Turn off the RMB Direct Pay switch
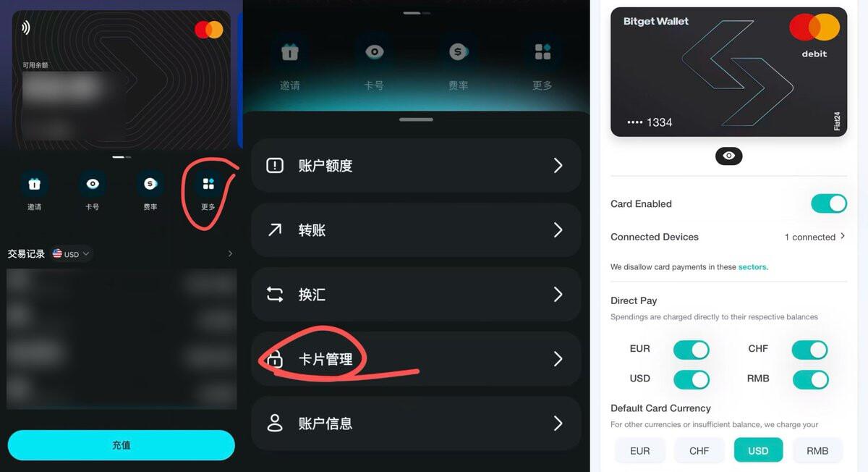Screen dimensions: 868x472 coord(810,379)
